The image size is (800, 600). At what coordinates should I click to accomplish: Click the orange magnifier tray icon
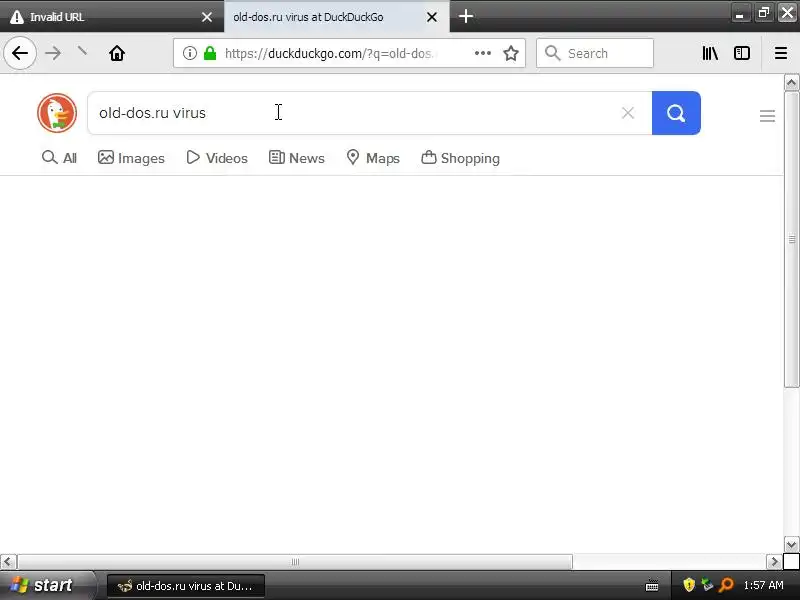click(726, 585)
